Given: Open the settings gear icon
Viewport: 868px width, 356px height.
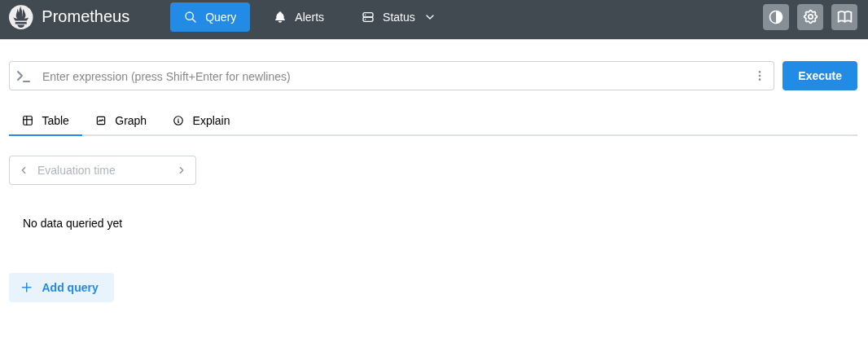Looking at the screenshot, I should [x=810, y=17].
